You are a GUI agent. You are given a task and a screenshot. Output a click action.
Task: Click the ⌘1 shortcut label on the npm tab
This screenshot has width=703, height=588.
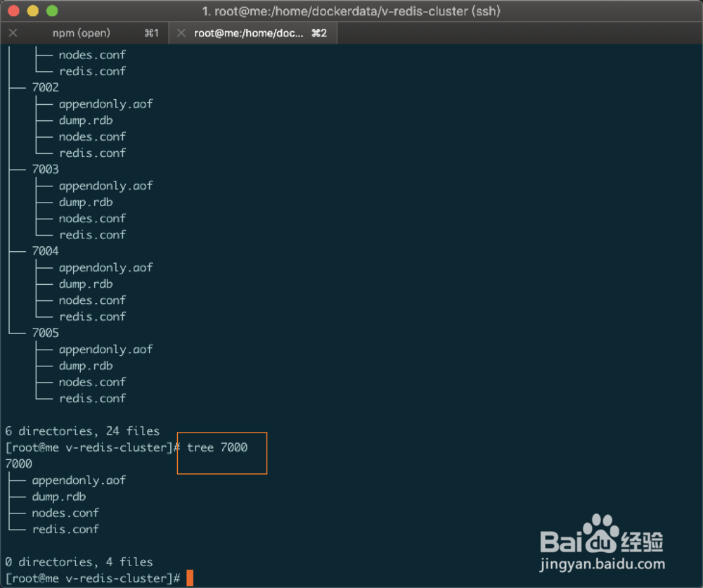pyautogui.click(x=152, y=33)
